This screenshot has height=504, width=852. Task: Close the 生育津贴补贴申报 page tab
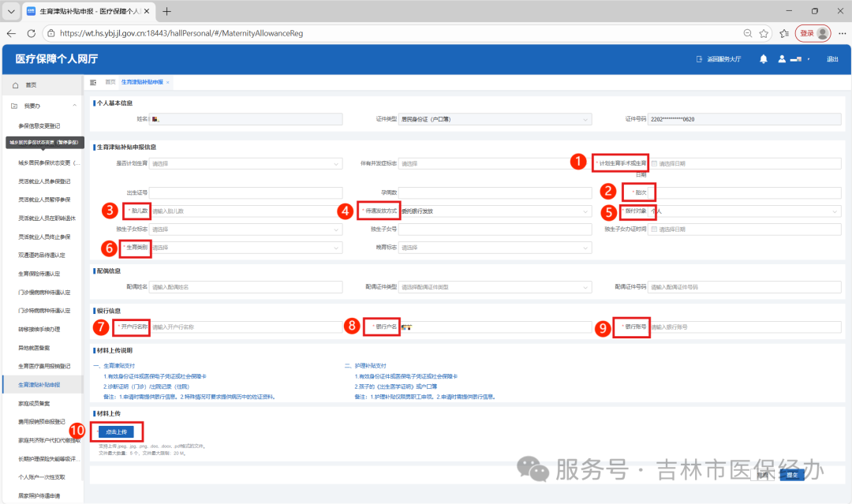coord(168,83)
